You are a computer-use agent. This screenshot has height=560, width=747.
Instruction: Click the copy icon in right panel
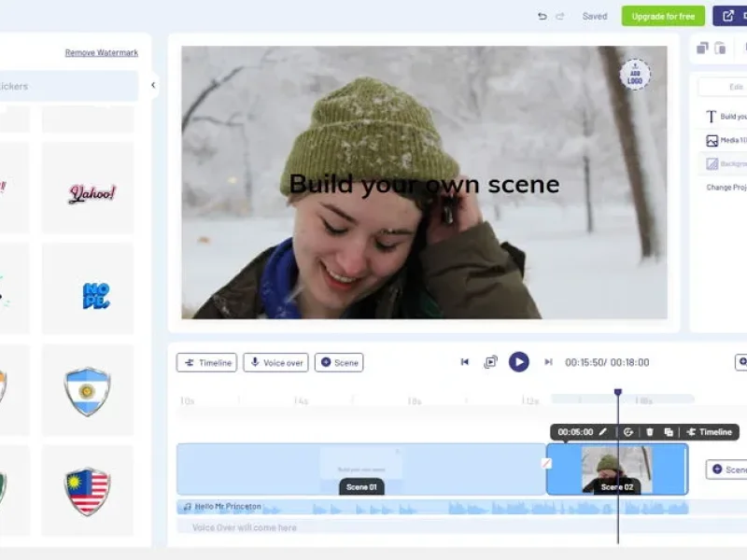tap(703, 48)
